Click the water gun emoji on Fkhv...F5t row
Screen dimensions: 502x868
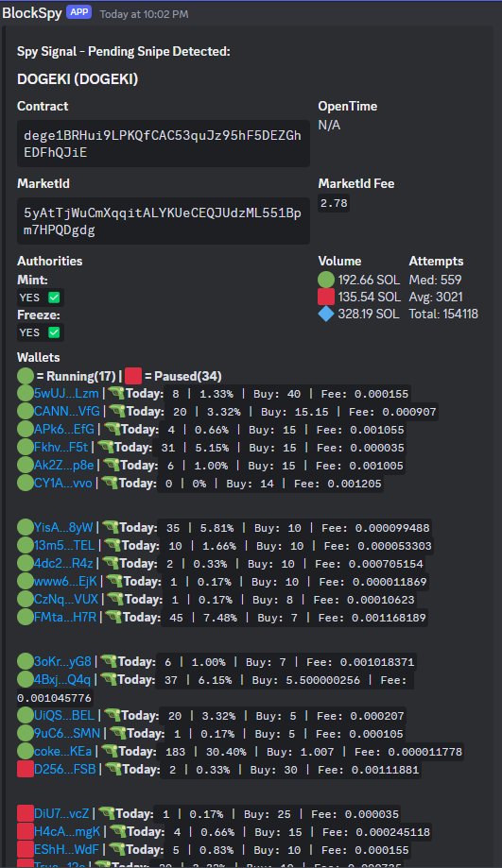[x=105, y=447]
